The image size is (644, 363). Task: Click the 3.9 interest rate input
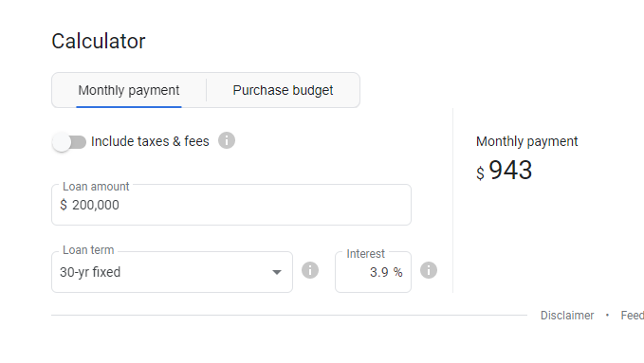tap(378, 272)
